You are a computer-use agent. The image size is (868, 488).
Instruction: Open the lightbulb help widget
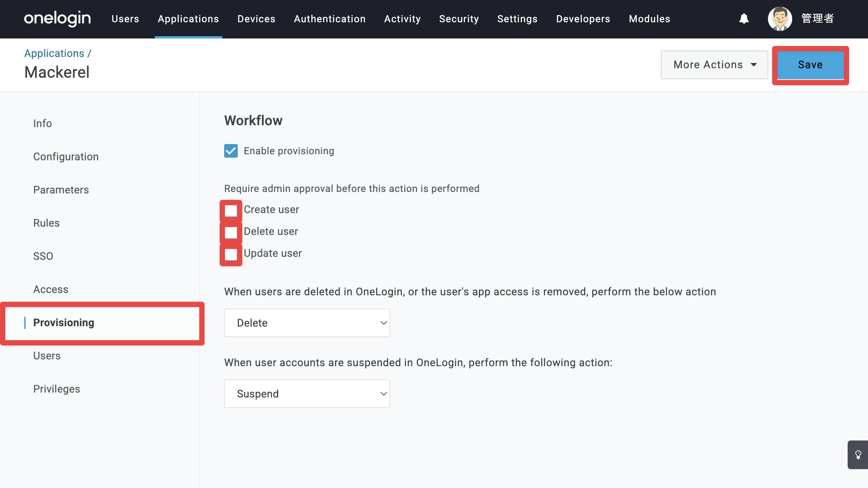[x=858, y=455]
